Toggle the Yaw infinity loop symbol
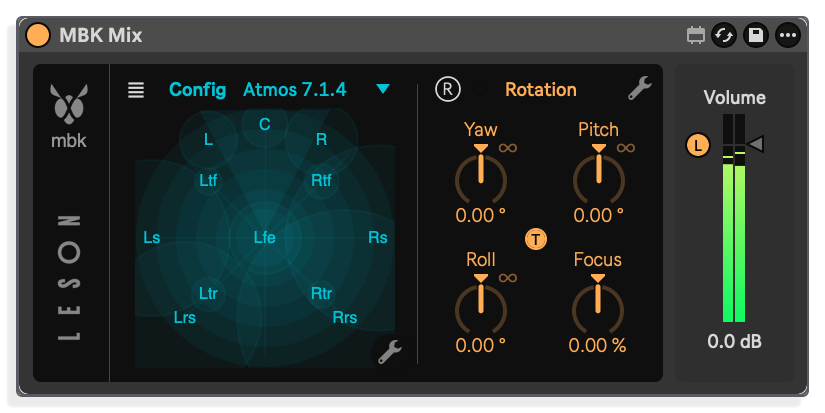 (508, 148)
